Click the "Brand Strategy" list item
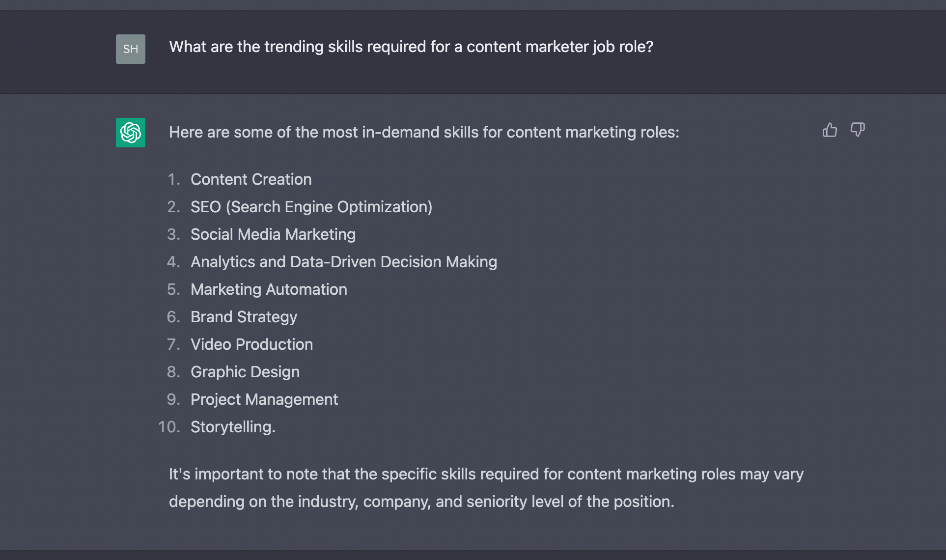946x560 pixels. pyautogui.click(x=244, y=317)
